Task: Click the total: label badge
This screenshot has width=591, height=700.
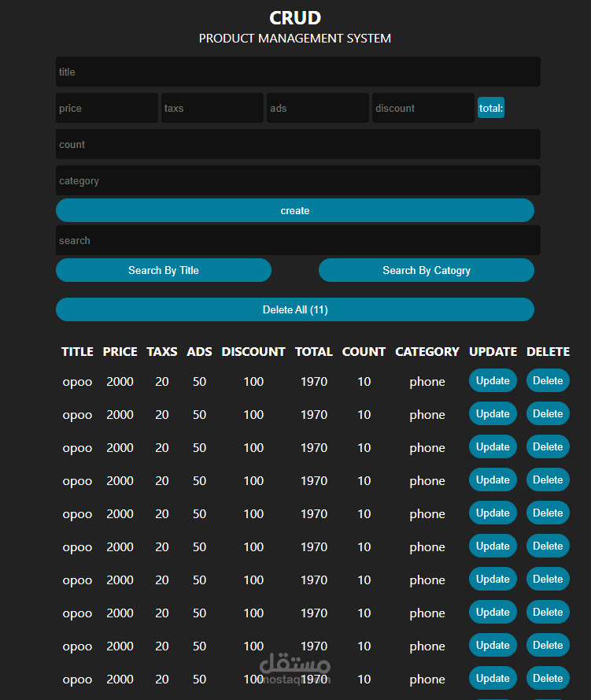Action: coord(490,108)
